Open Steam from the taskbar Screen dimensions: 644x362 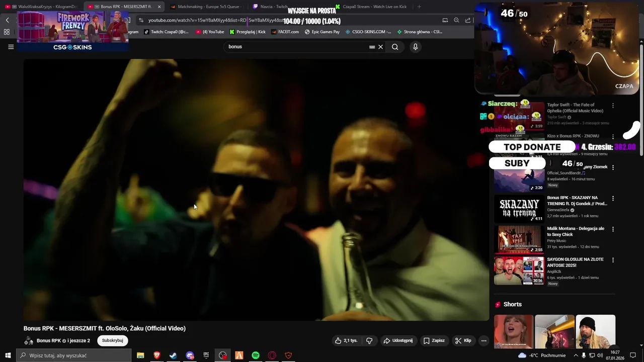coord(173,355)
